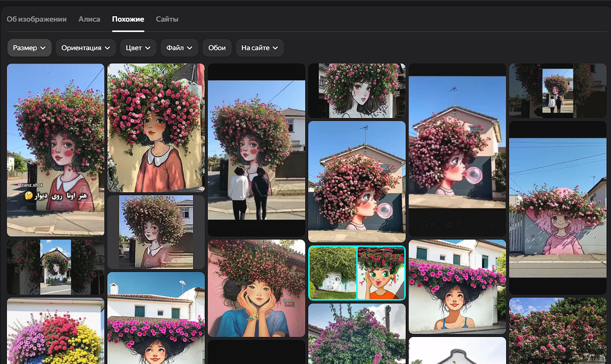Select girl in blue resting chin thumbnail

tap(256, 288)
